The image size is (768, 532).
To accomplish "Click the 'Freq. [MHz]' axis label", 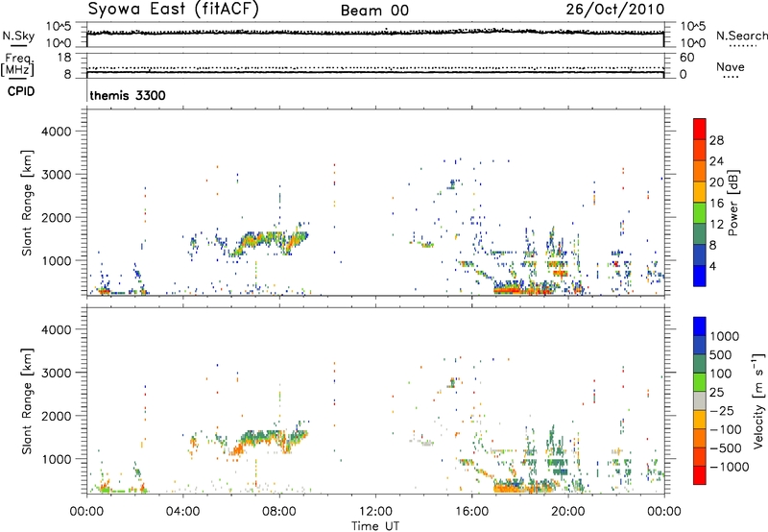I will (18, 64).
